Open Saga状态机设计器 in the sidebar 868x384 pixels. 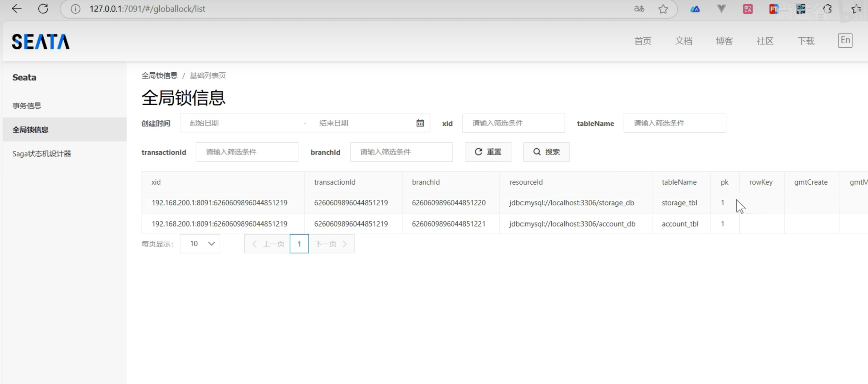tap(42, 154)
